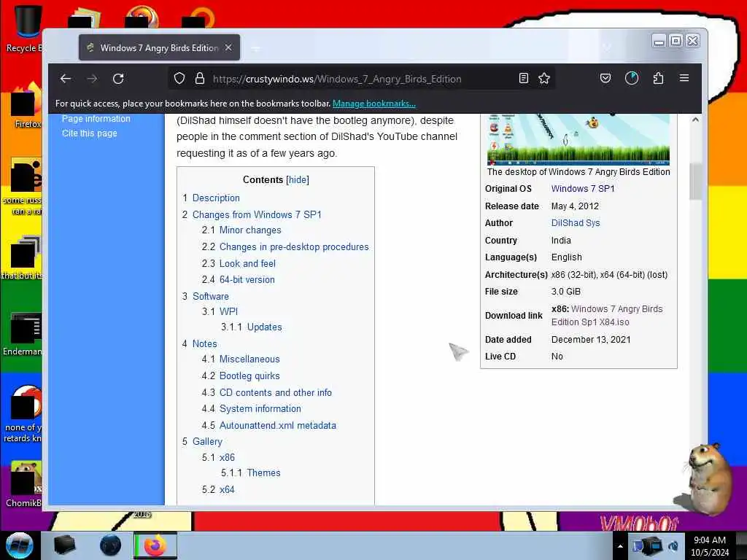Viewport: 747px width, 560px height.
Task: Click the site security padlock icon
Action: [x=200, y=79]
